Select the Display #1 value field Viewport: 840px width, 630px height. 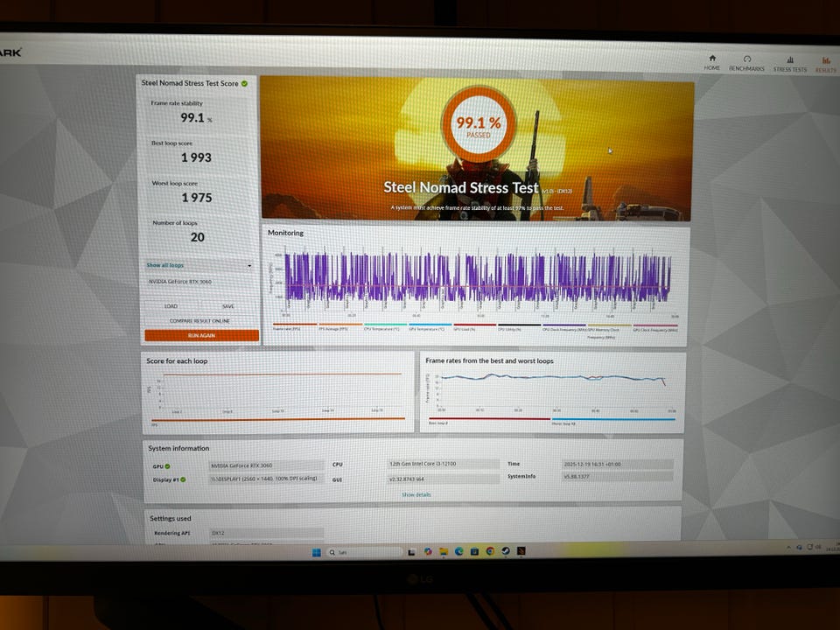(266, 479)
